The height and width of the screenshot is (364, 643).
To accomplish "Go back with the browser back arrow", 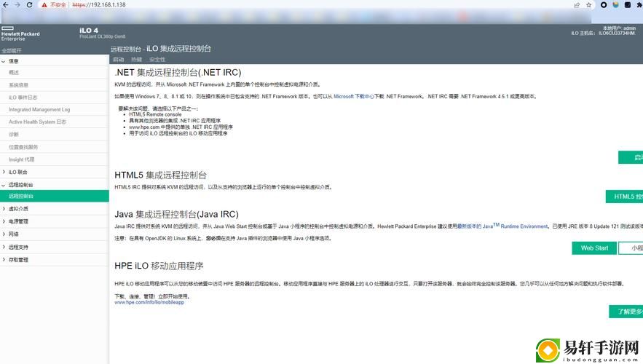I will (x=5, y=5).
